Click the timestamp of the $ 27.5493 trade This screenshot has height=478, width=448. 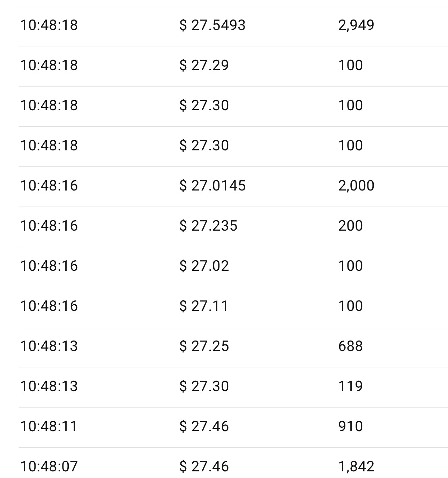(49, 25)
